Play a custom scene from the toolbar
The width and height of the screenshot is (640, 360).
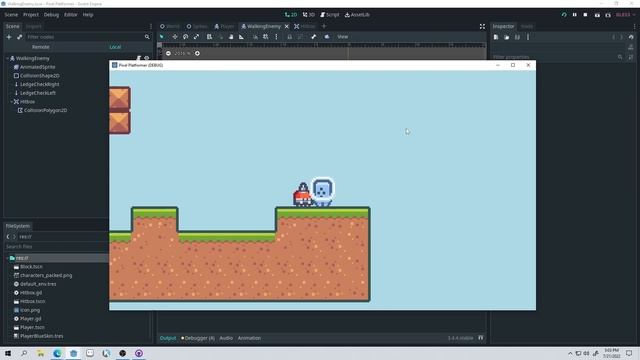pos(608,15)
